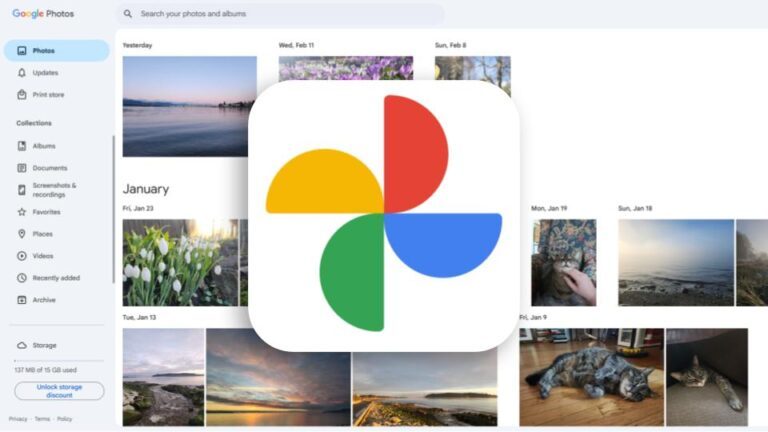768x432 pixels.
Task: Click the Albums icon
Action: [x=22, y=146]
